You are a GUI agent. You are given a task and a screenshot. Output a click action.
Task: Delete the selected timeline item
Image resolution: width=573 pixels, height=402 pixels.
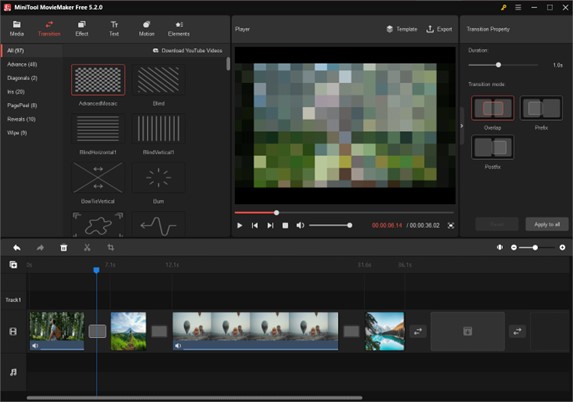click(64, 248)
